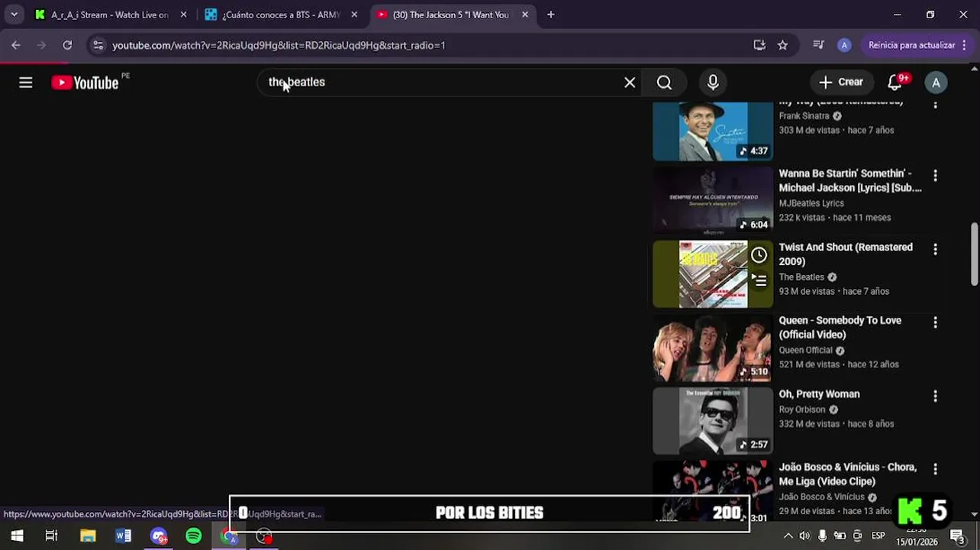This screenshot has width=980, height=550.
Task: Open the tab search dropdown arrow
Action: (x=14, y=15)
